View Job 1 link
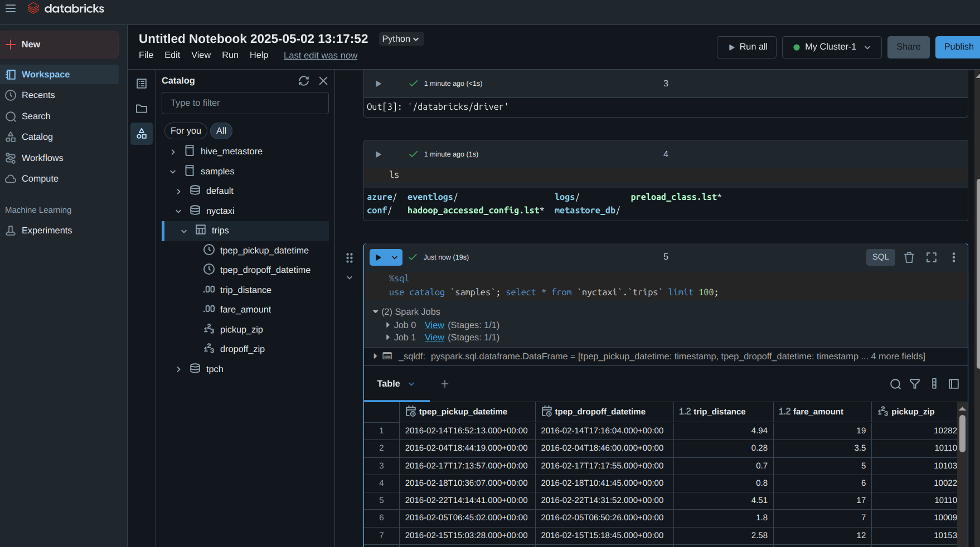 [434, 338]
